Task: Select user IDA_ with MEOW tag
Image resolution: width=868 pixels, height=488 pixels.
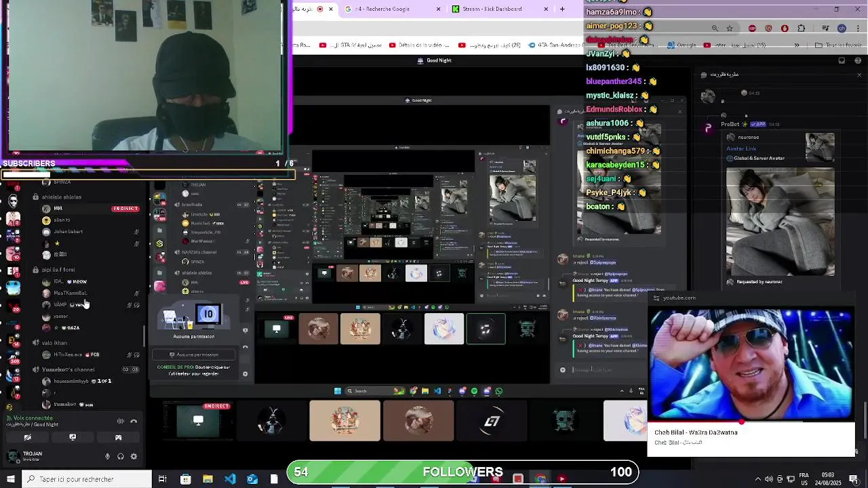Action: pos(70,281)
